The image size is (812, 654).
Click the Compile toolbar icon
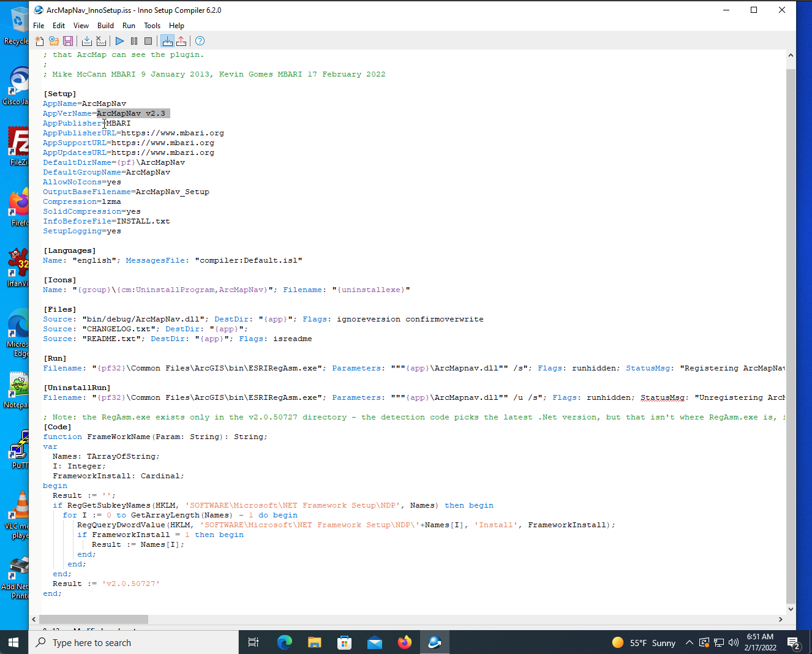[x=87, y=41]
